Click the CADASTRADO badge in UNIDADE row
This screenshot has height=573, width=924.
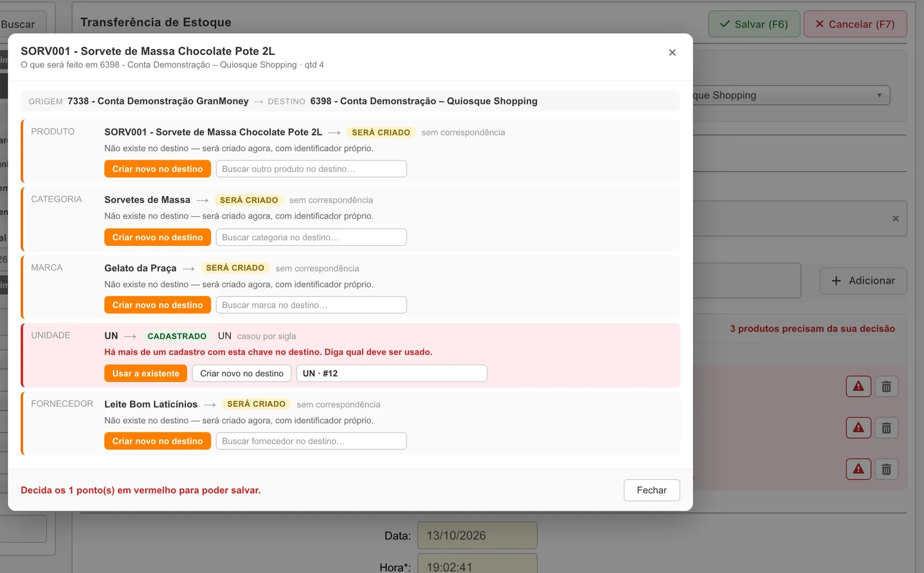click(177, 336)
